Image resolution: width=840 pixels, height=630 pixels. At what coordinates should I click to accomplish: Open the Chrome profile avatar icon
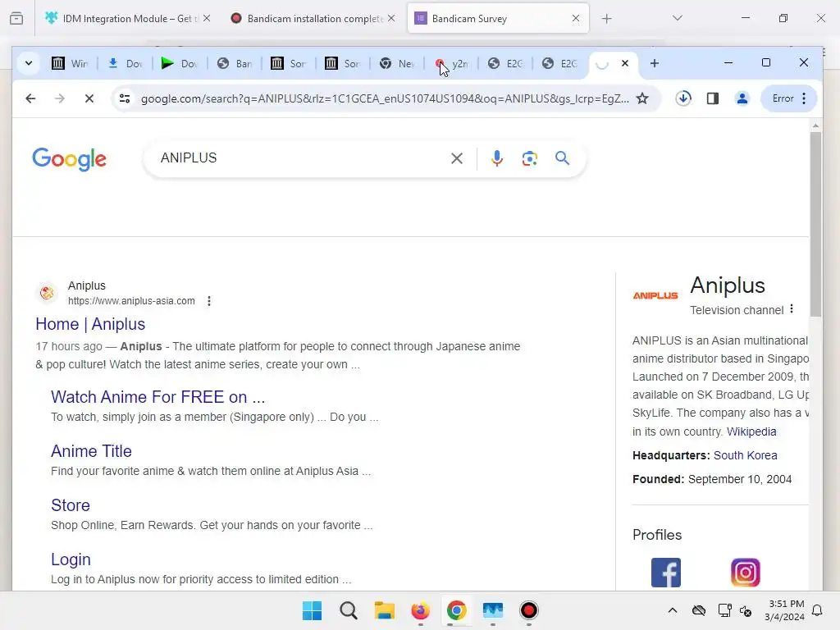[x=742, y=98]
